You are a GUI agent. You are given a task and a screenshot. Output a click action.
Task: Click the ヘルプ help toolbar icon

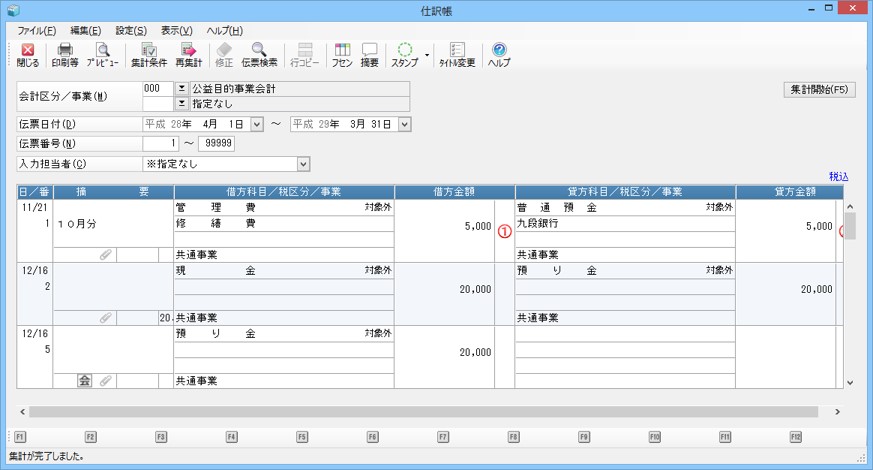tap(499, 54)
